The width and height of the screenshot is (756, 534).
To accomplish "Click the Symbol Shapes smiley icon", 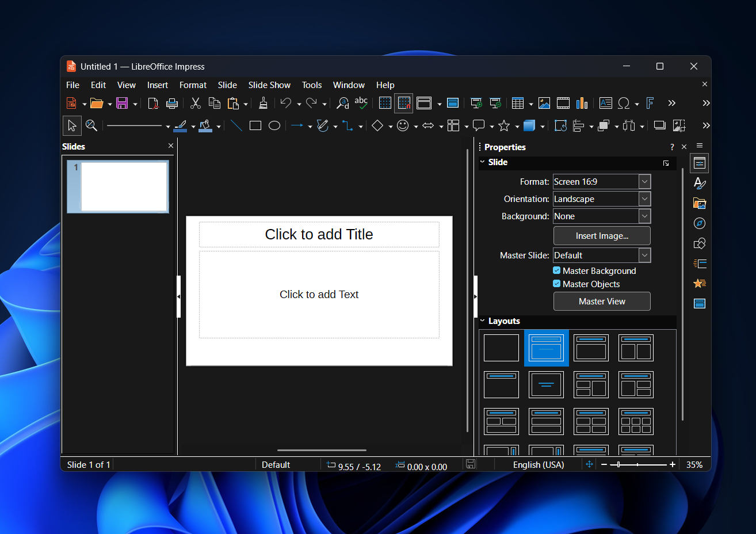I will point(403,125).
